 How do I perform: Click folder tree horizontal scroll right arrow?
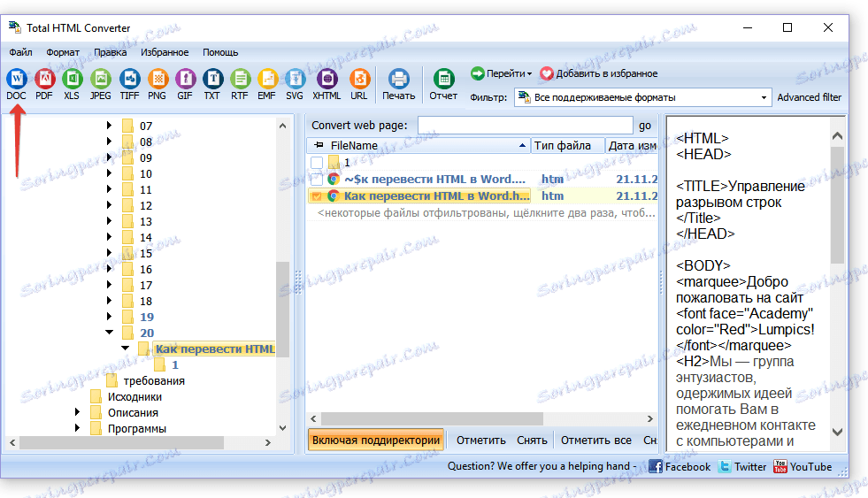coord(267,442)
